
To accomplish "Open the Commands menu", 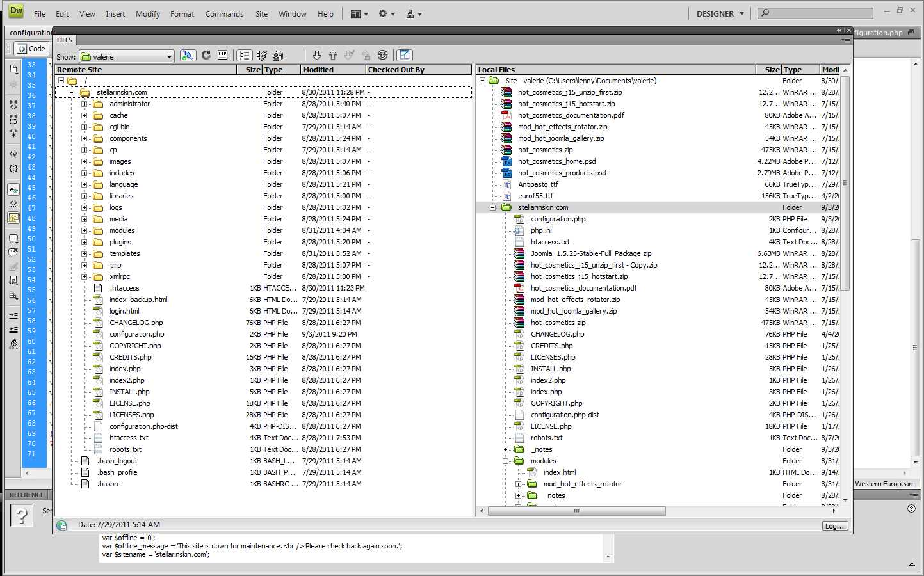I will tap(224, 13).
